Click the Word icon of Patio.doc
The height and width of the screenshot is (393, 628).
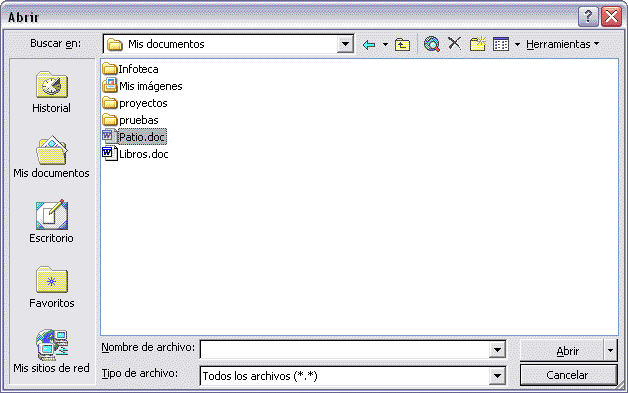point(109,137)
